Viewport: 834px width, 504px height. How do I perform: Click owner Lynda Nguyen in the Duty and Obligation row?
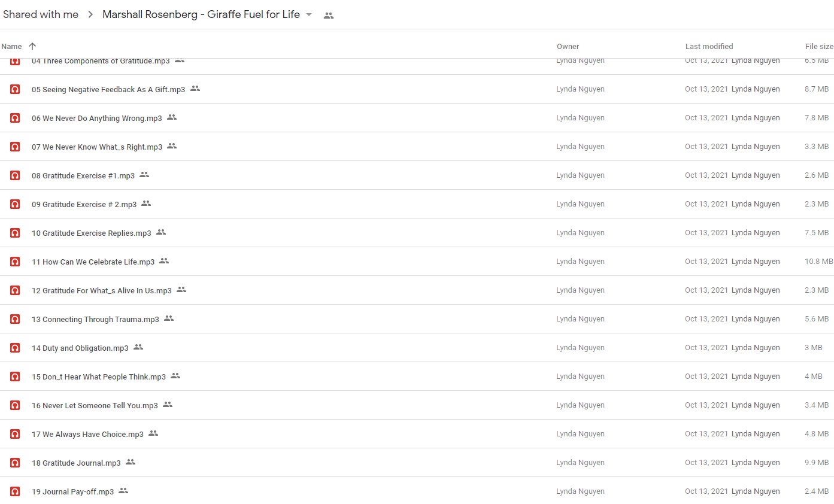580,348
